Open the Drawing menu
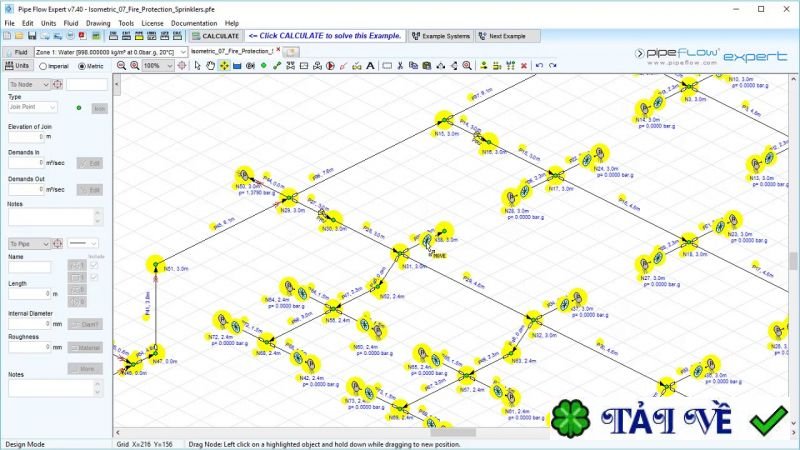The image size is (800, 450). pos(98,23)
